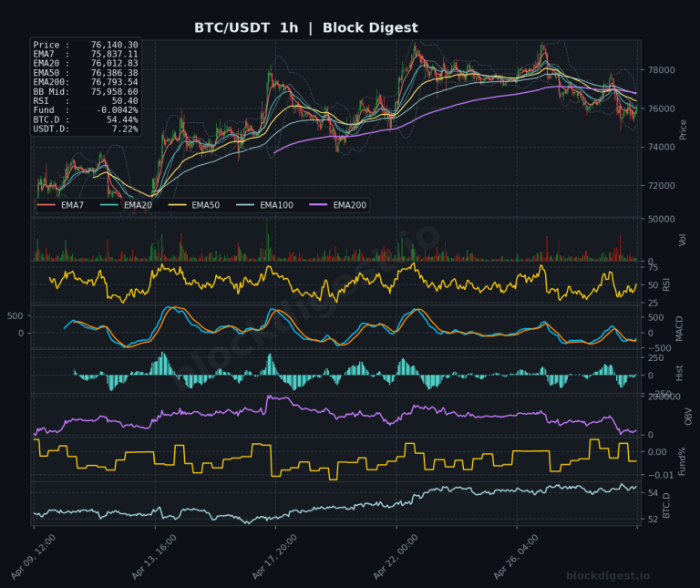Click the Apr 17, 20:00 date label

point(274,557)
